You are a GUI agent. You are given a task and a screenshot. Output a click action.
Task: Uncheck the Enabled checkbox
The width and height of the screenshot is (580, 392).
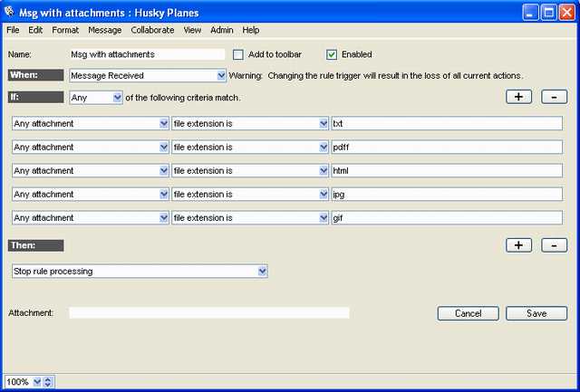(332, 54)
